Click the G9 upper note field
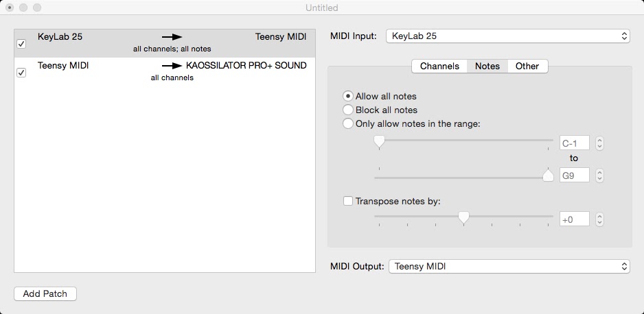 (x=575, y=176)
